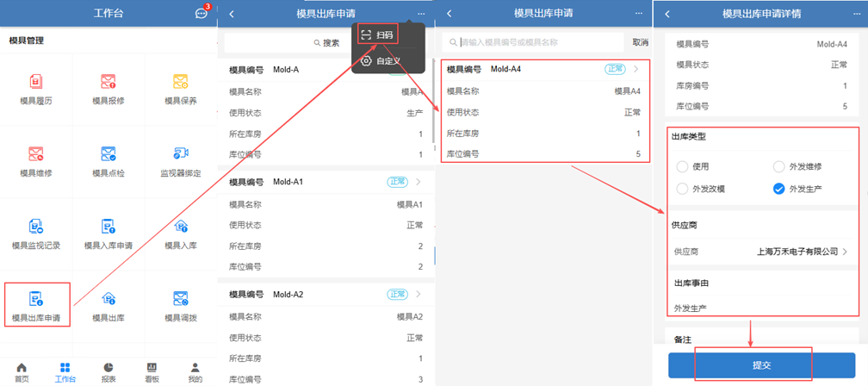Image resolution: width=868 pixels, height=386 pixels.
Task: Expand the Mold-A4 record chevron
Action: coord(635,69)
